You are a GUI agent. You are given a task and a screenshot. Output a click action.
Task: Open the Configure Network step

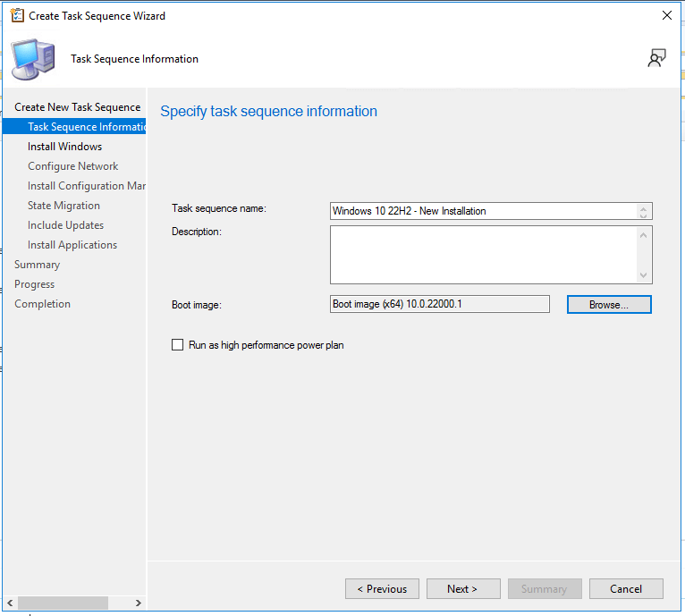(73, 166)
